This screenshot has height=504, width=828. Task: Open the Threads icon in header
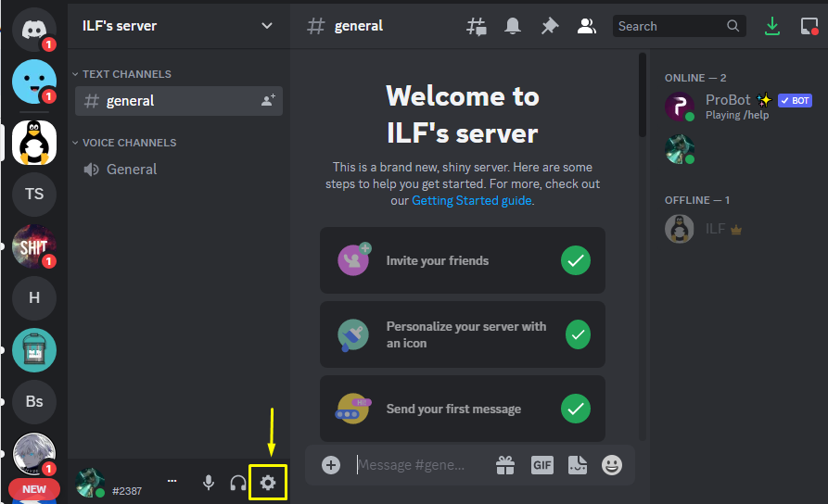pyautogui.click(x=477, y=26)
